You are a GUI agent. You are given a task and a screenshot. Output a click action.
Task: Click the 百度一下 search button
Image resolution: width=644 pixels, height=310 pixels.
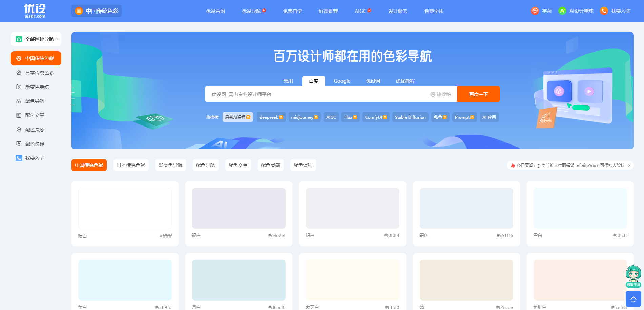(479, 94)
